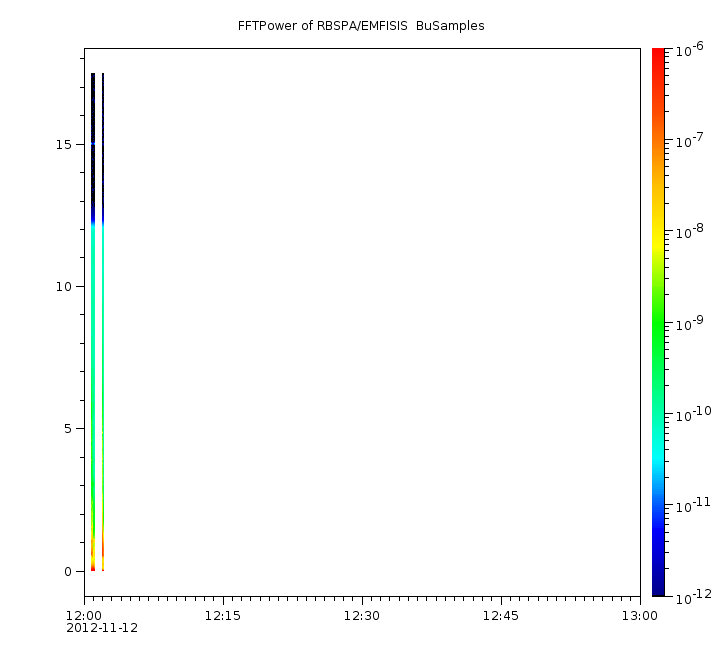Click the first spectrogram stripe near 12:01

pos(93,322)
